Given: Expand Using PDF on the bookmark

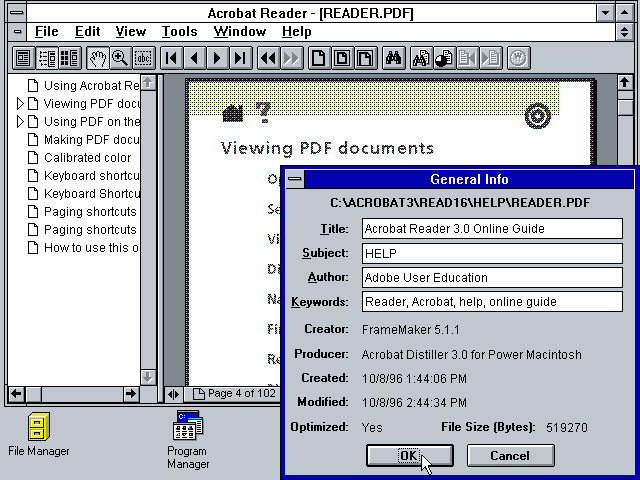Looking at the screenshot, I should click(x=20, y=122).
